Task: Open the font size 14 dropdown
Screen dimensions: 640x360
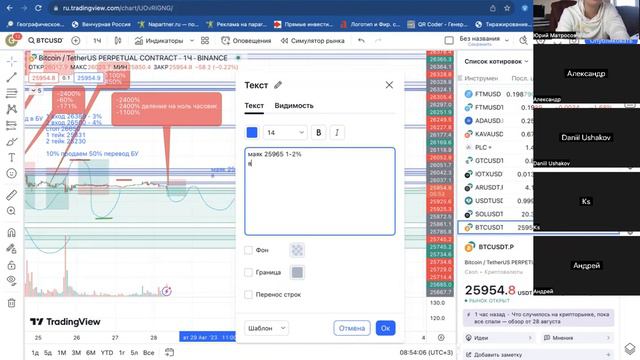Action: pyautogui.click(x=285, y=132)
